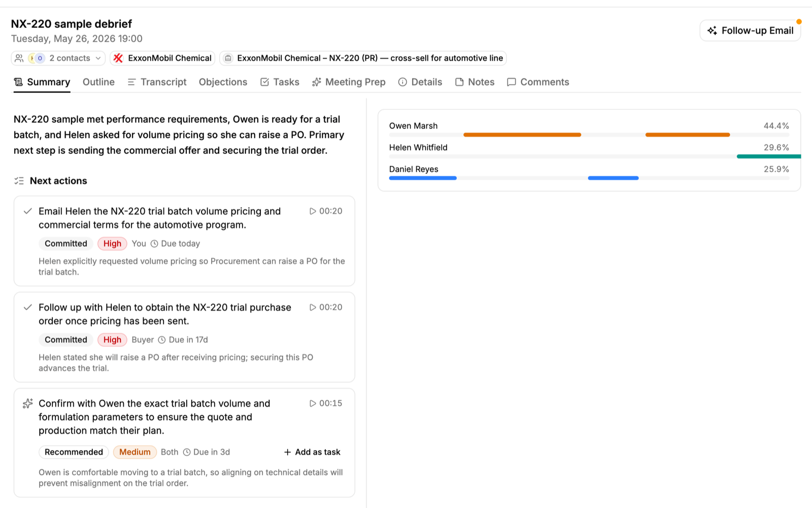Click the Buyer owner label
Image resolution: width=812 pixels, height=508 pixels.
143,339
